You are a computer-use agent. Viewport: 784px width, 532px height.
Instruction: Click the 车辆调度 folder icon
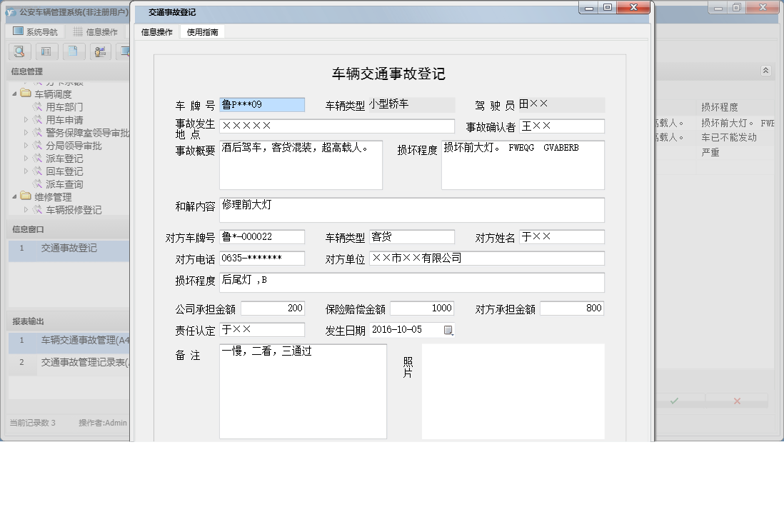tap(26, 94)
